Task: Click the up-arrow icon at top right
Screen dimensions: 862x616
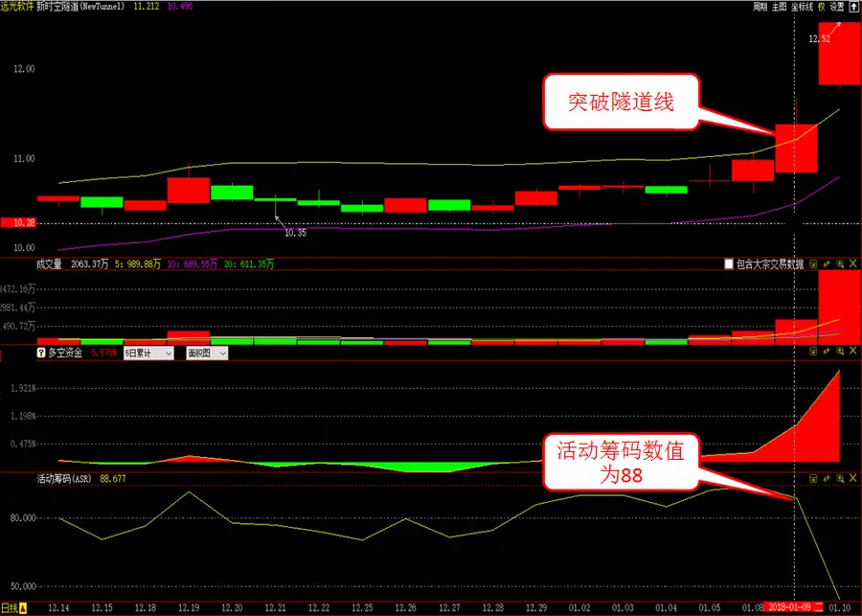Action: click(x=854, y=6)
